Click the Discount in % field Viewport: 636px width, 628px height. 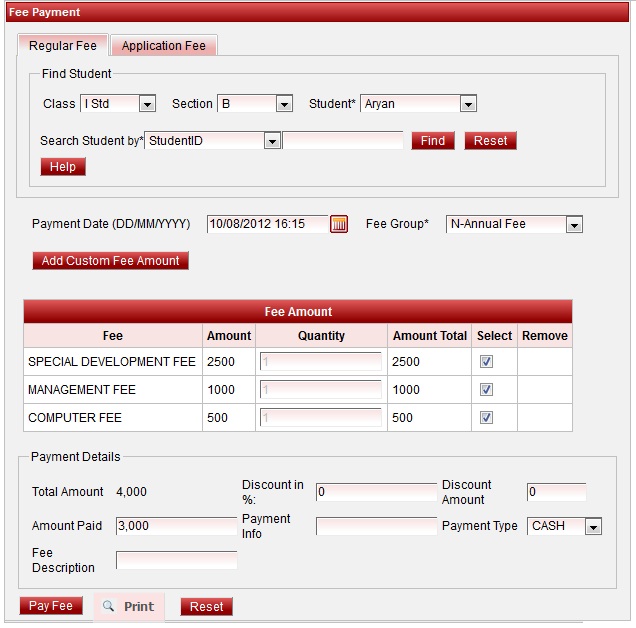376,492
